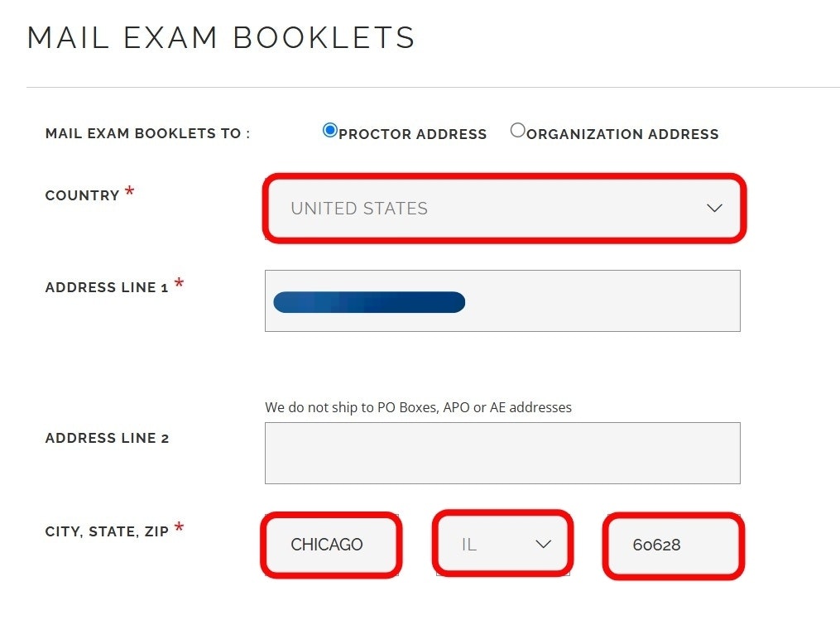Click the red asterisk beside COUNTRY
This screenshot has width=840, height=639.
129,194
